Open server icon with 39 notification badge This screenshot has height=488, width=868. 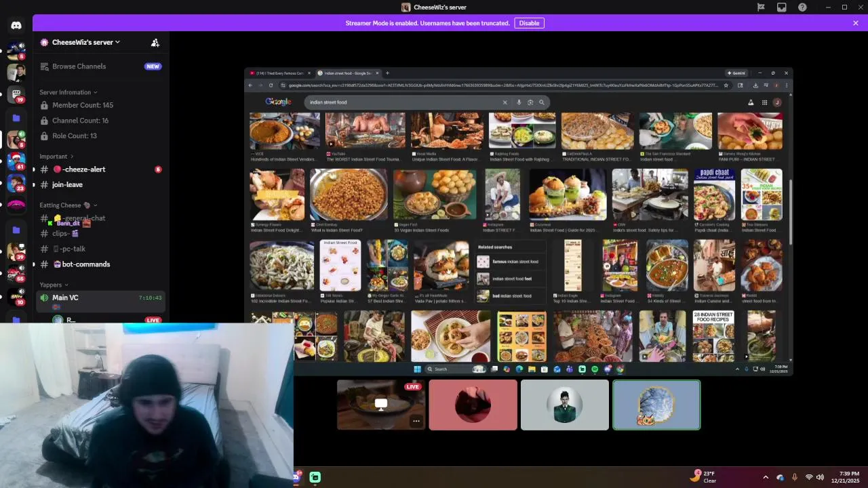tap(16, 252)
